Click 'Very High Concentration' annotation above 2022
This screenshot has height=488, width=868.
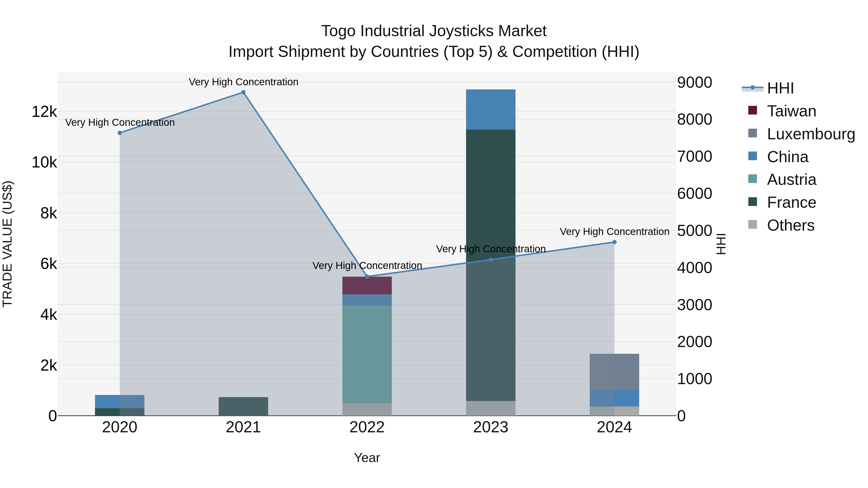coord(367,265)
